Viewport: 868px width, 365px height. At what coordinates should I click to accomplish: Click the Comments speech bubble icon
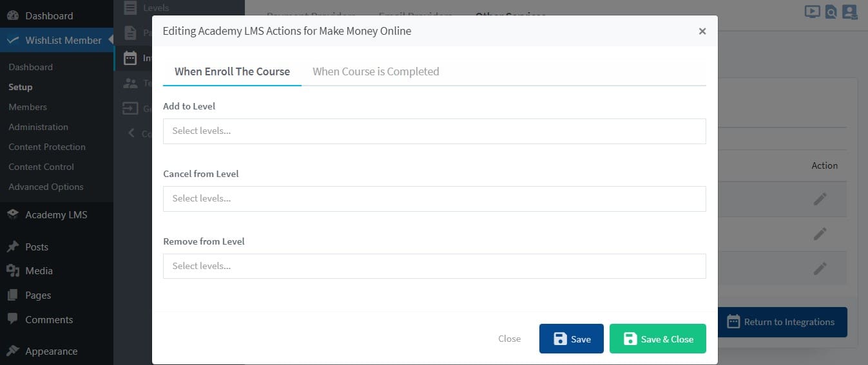12,319
